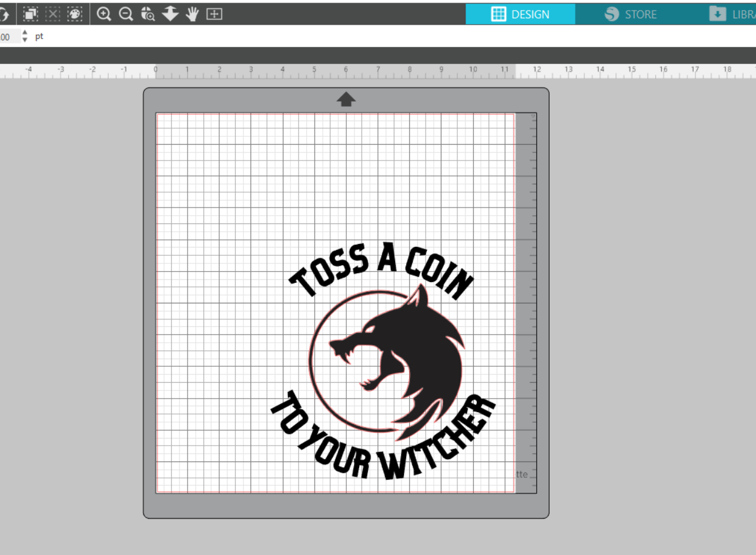Select the 'TOSS A COIN' curved text
756x555 pixels.
[381, 270]
